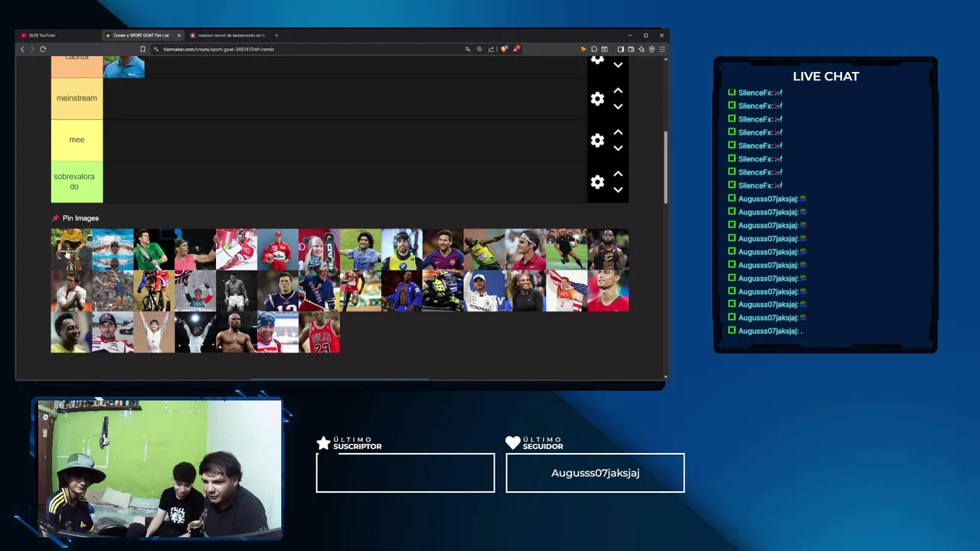This screenshot has width=980, height=551.
Task: Select the Bulls 23 jersey image
Action: pyautogui.click(x=319, y=332)
